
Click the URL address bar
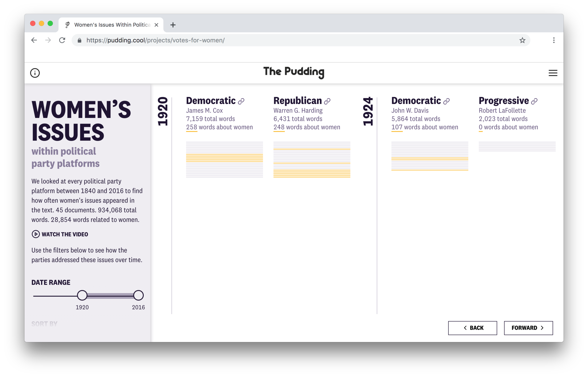pyautogui.click(x=301, y=40)
